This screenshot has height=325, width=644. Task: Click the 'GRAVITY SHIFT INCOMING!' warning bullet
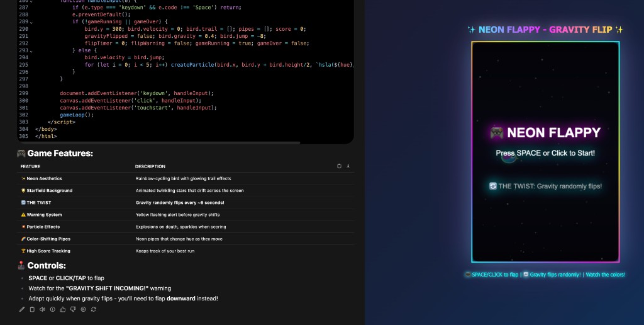[x=100, y=288]
